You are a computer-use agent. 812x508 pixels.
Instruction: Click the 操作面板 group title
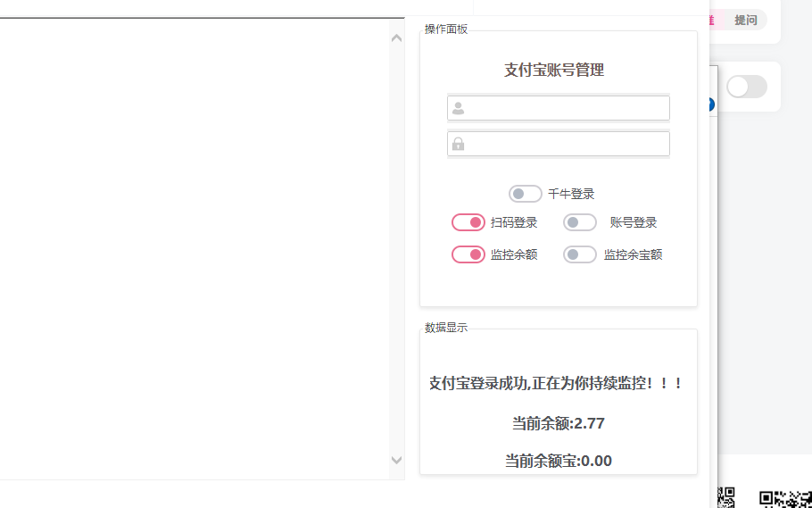tap(446, 29)
